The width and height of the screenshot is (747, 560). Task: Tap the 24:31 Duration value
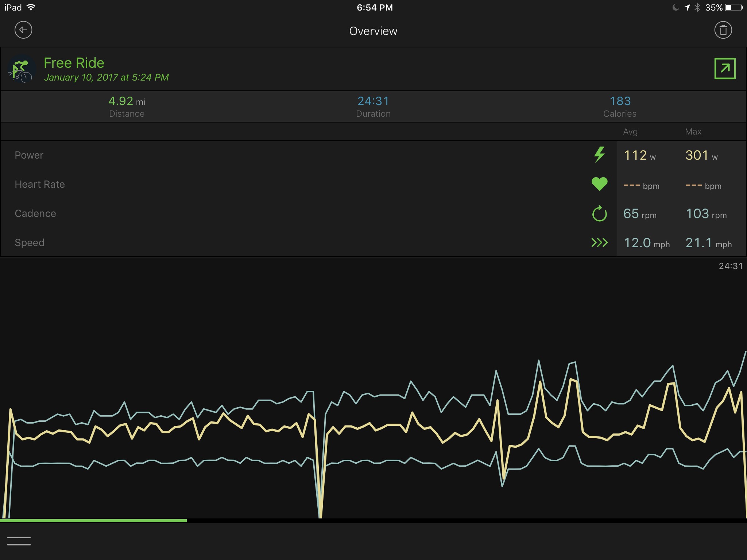coord(373,101)
